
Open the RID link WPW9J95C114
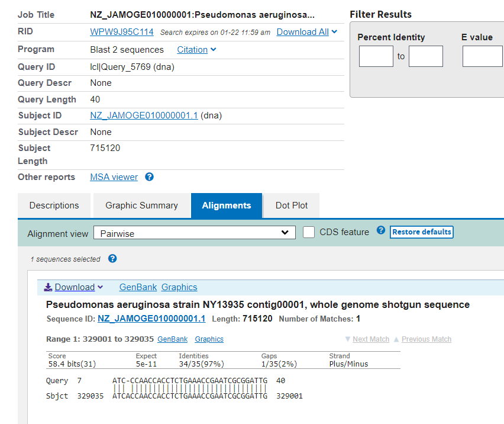(x=122, y=32)
